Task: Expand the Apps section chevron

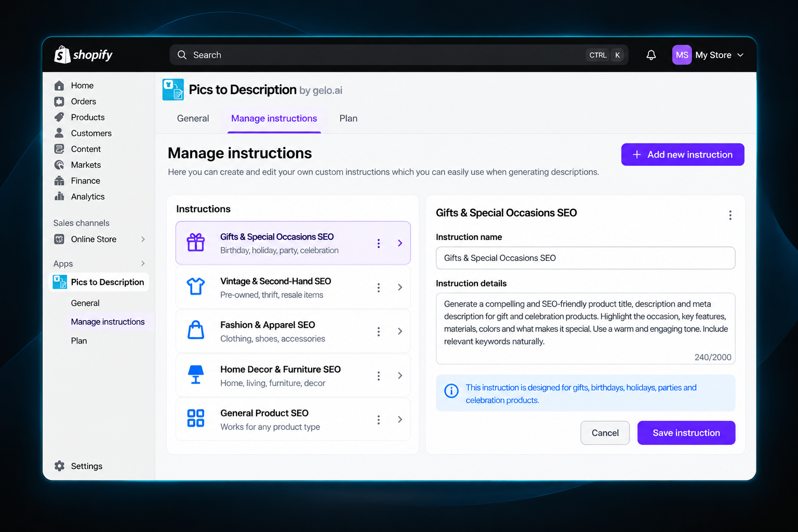Action: [143, 263]
